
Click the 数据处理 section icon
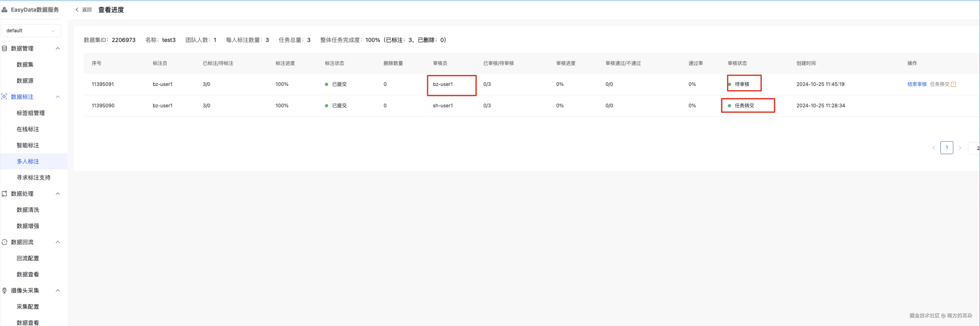coord(5,194)
